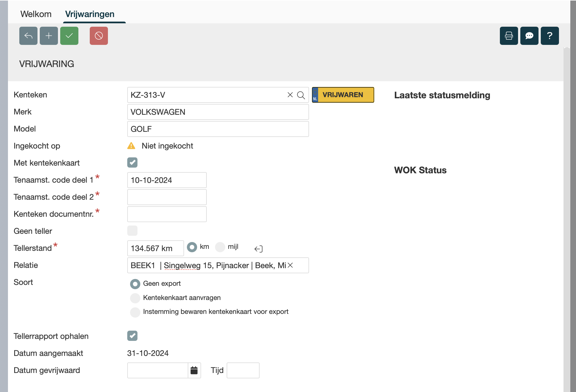Click the magnifier in Kenteken field
The height and width of the screenshot is (392, 576).
point(301,95)
